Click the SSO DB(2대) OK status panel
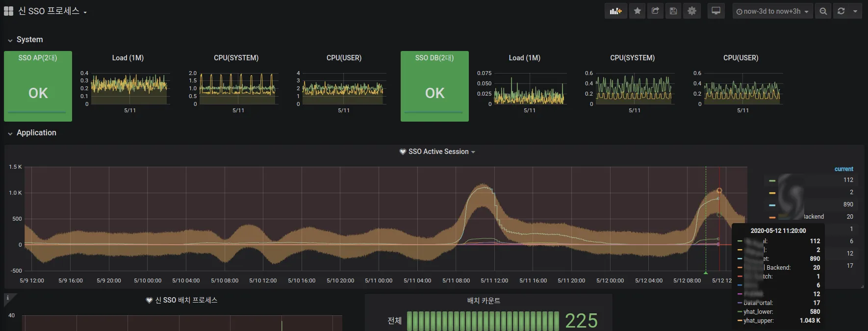Image resolution: width=868 pixels, height=331 pixels. pos(434,86)
